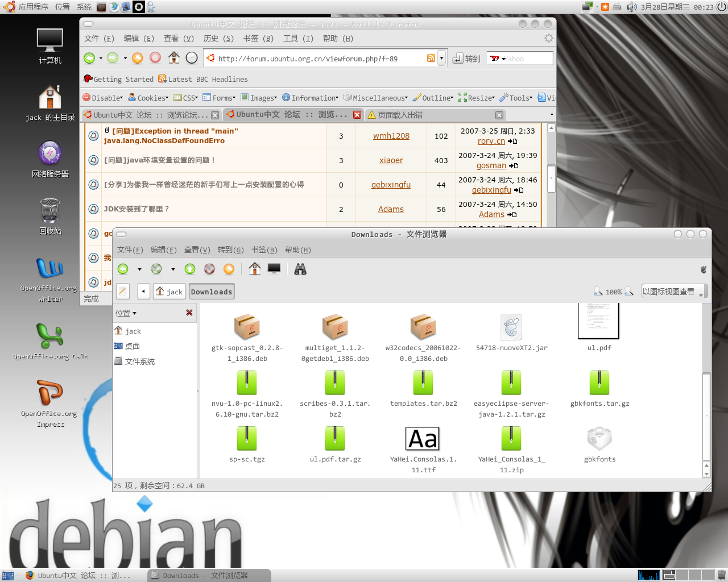Click Firefox stop loading button
Screen dimensions: 728x582
click(x=155, y=58)
